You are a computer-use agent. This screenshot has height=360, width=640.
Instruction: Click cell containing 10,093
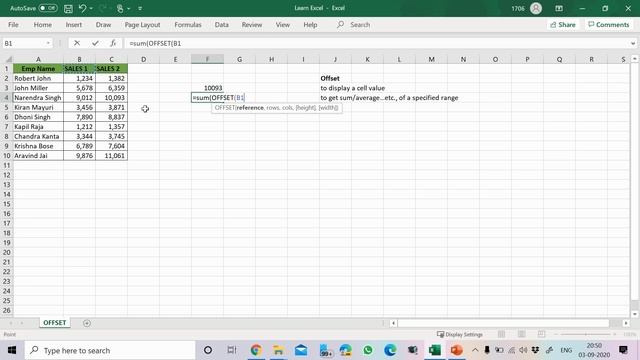click(x=111, y=98)
